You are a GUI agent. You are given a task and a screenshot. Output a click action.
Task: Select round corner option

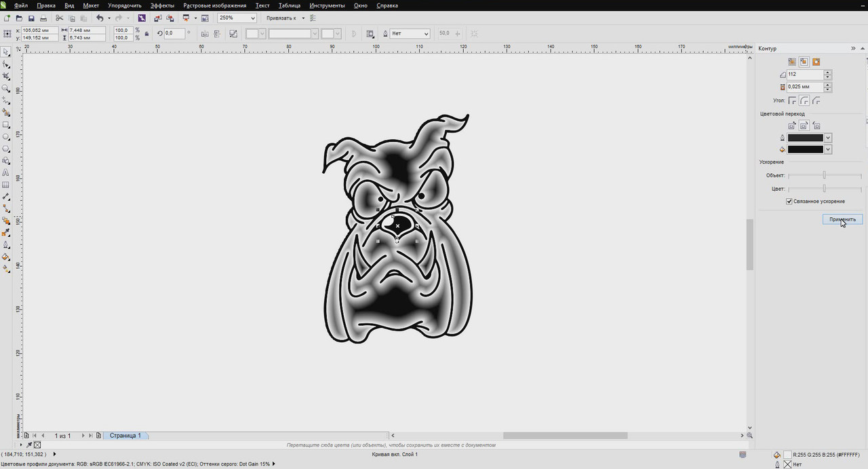[804, 100]
